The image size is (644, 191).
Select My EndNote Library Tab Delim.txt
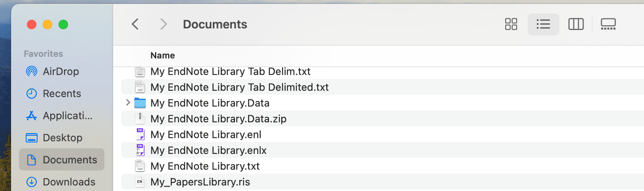click(x=383, y=71)
